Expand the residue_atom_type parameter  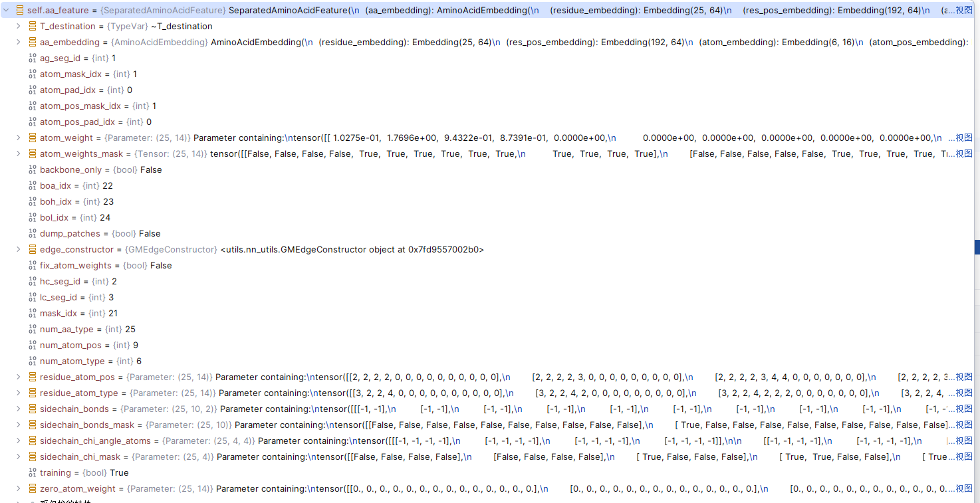point(19,393)
